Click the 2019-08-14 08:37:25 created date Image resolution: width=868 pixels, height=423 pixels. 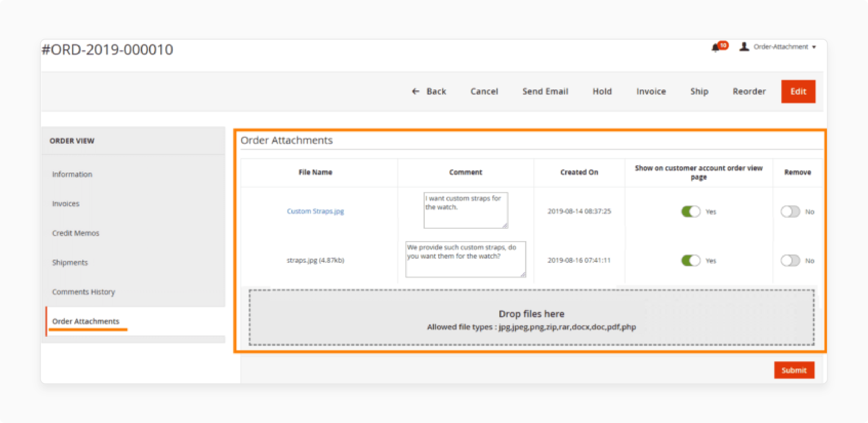tap(579, 211)
